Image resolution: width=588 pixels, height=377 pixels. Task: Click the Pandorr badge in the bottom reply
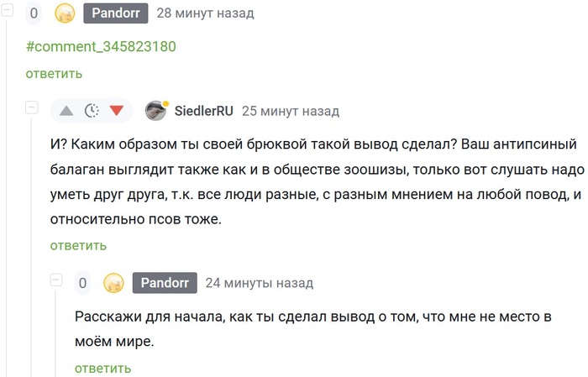(165, 283)
